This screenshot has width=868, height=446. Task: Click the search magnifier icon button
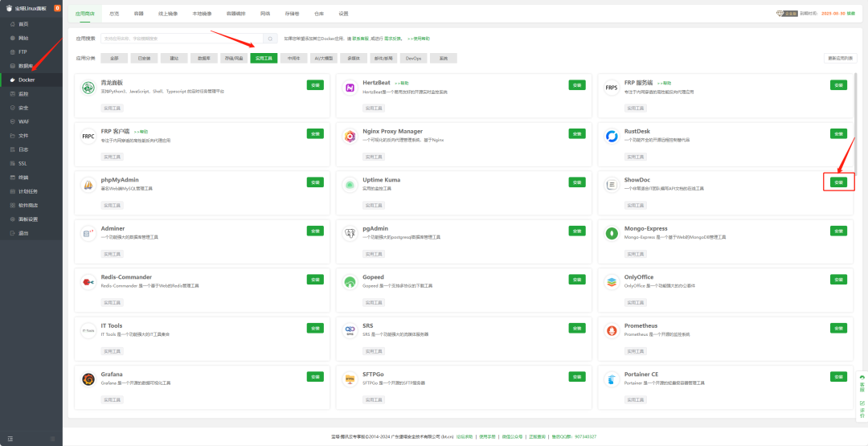click(x=269, y=39)
